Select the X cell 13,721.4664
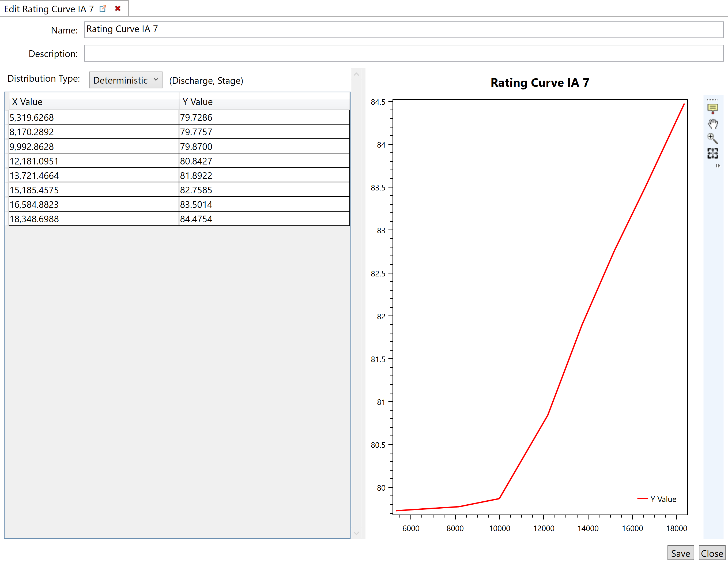Screen dimensions: 728x563 pos(94,175)
